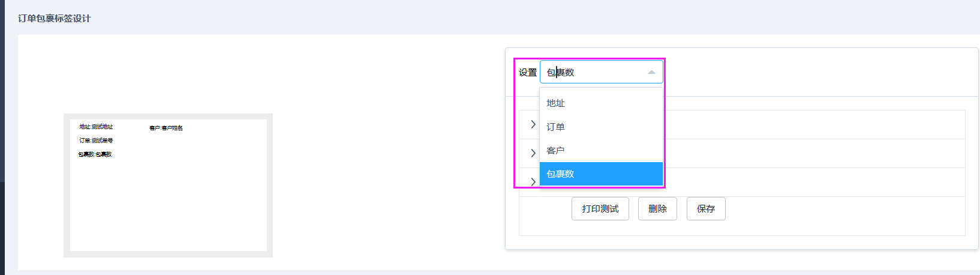Click the 删除 button
Screen dimensions: 980x275
pyautogui.click(x=657, y=208)
